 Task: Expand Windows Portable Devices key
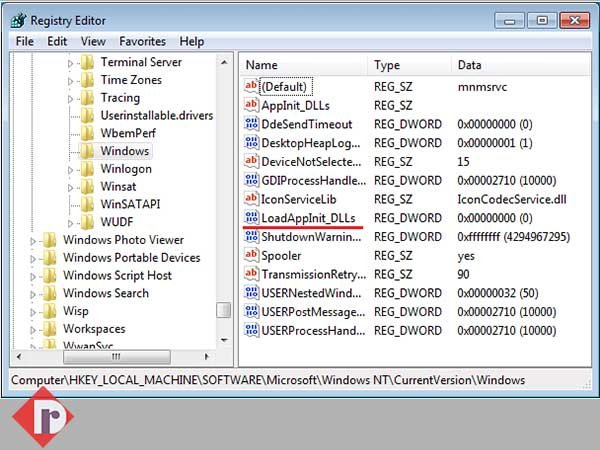tap(33, 259)
